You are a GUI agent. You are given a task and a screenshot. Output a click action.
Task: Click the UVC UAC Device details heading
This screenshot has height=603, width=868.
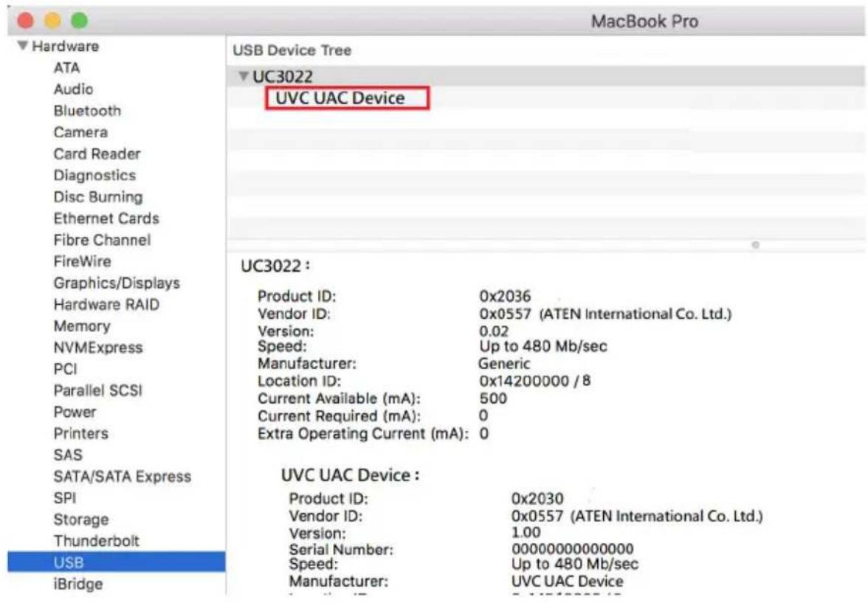[350, 475]
